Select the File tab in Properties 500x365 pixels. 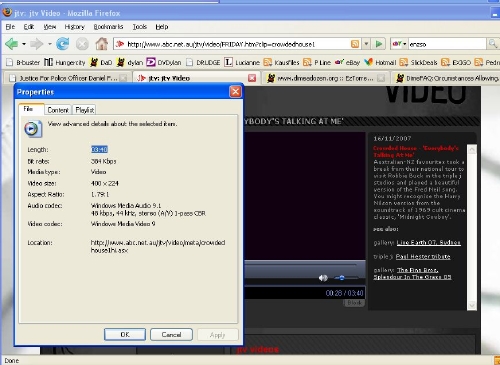(x=31, y=109)
